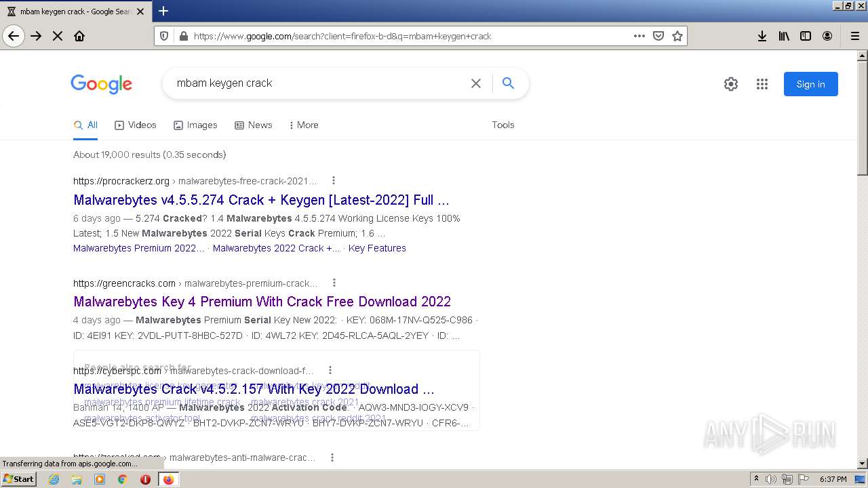
Task: Open Malwarebytes Premium 2022 sitelink
Action: point(139,248)
